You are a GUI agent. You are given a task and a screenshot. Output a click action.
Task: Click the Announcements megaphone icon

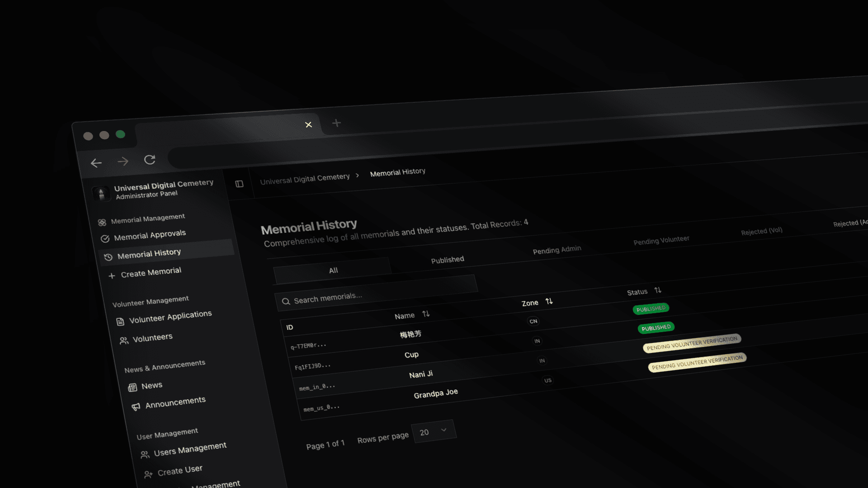136,407
